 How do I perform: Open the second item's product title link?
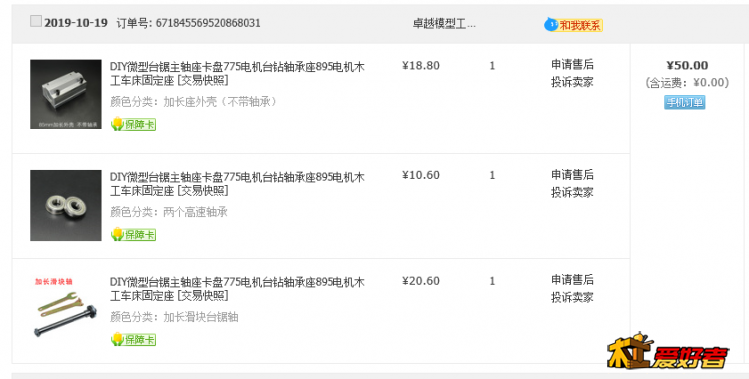point(237,184)
